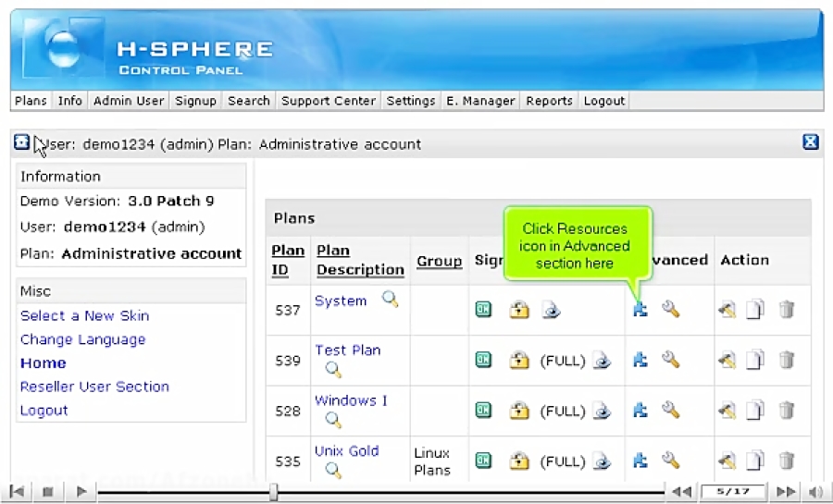Click magnifier icon next to System plan
The width and height of the screenshot is (833, 504).
[x=390, y=300]
